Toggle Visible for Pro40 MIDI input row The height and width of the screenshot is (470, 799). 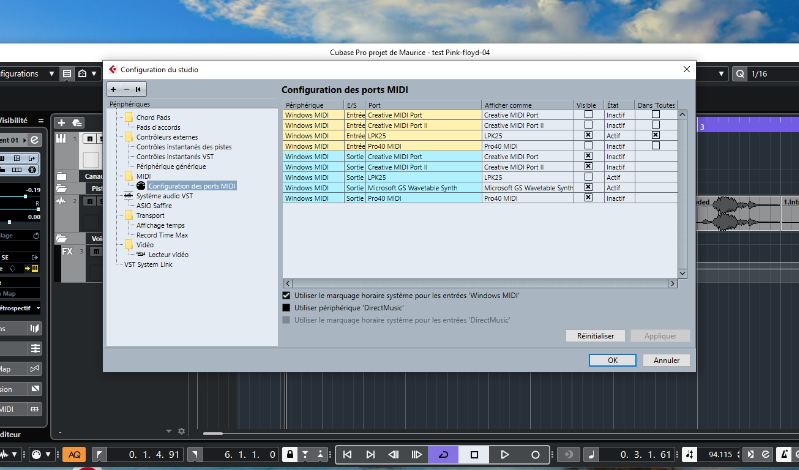pos(588,146)
